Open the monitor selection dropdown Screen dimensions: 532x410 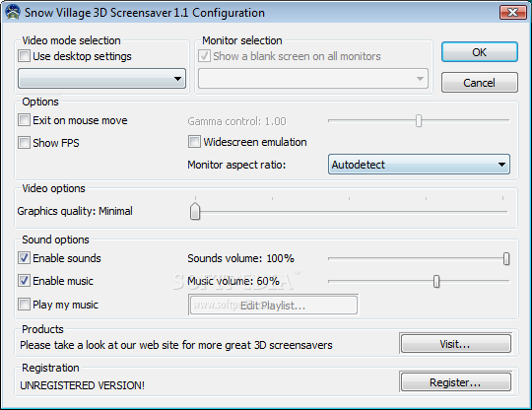313,79
